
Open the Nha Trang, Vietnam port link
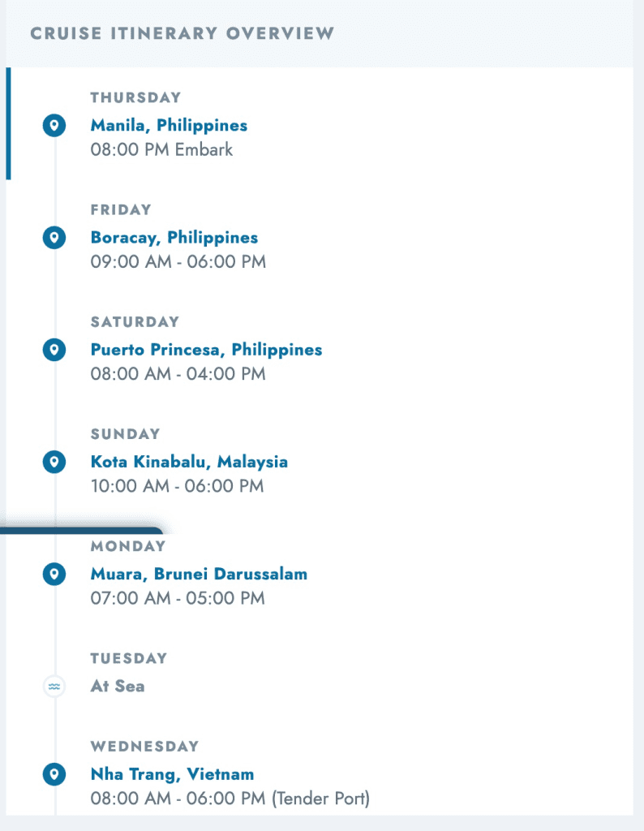tap(172, 774)
